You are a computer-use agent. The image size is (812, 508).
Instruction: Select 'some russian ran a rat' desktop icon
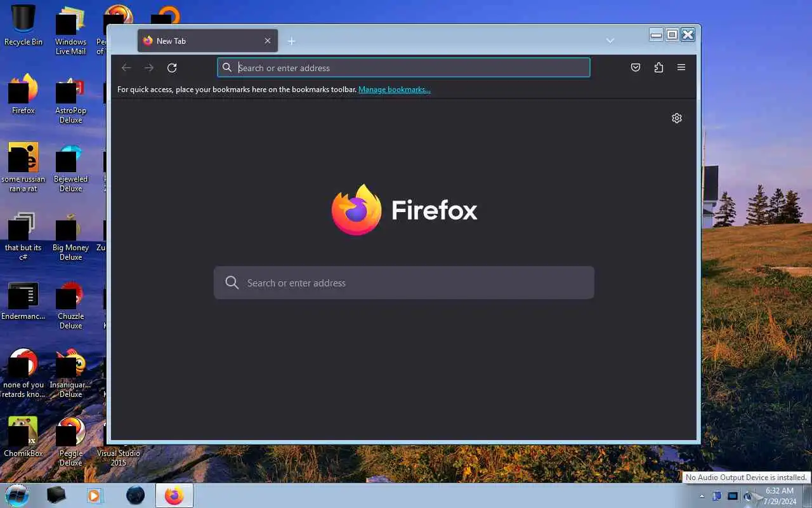click(x=23, y=168)
